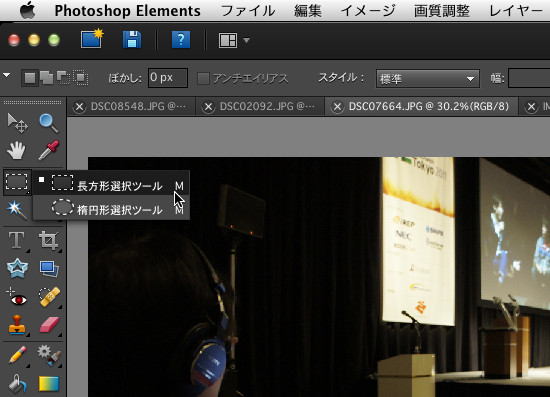Choose Subtract from Selection mode icon

(63, 78)
